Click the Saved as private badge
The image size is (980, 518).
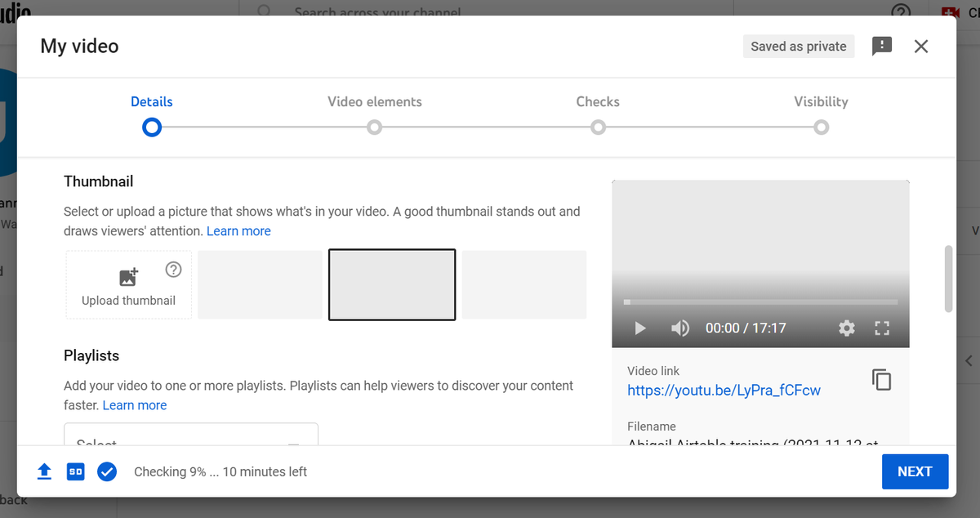pos(799,47)
